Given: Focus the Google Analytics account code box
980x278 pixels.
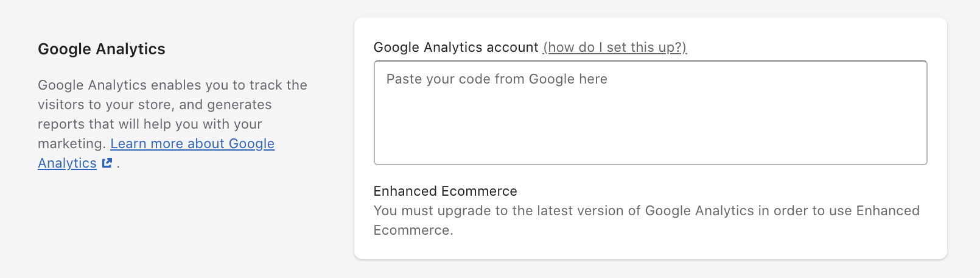Looking at the screenshot, I should click(650, 113).
